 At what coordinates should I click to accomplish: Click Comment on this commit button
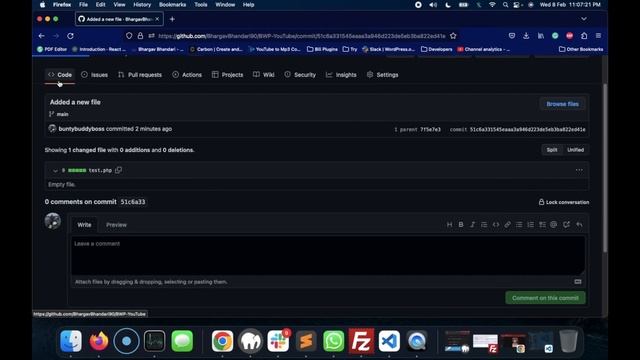tap(545, 298)
